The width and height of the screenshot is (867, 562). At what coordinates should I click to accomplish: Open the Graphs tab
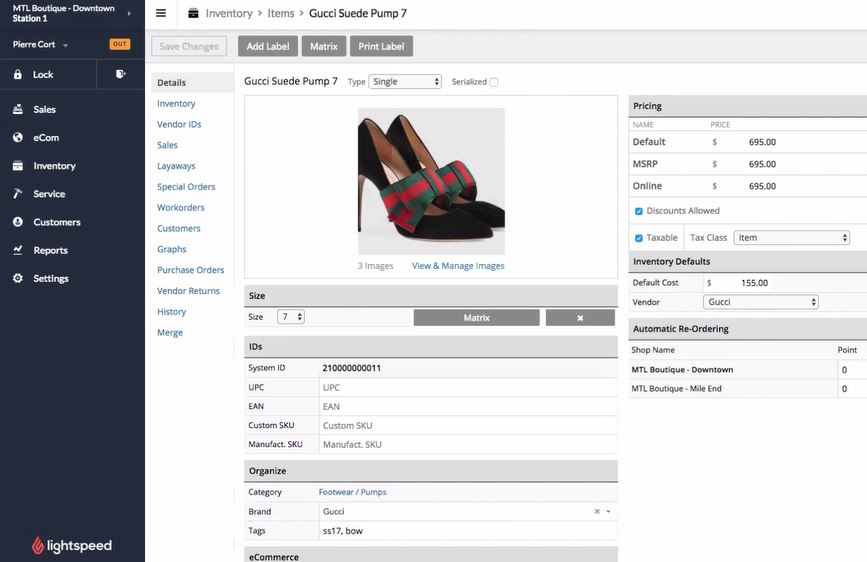click(171, 249)
